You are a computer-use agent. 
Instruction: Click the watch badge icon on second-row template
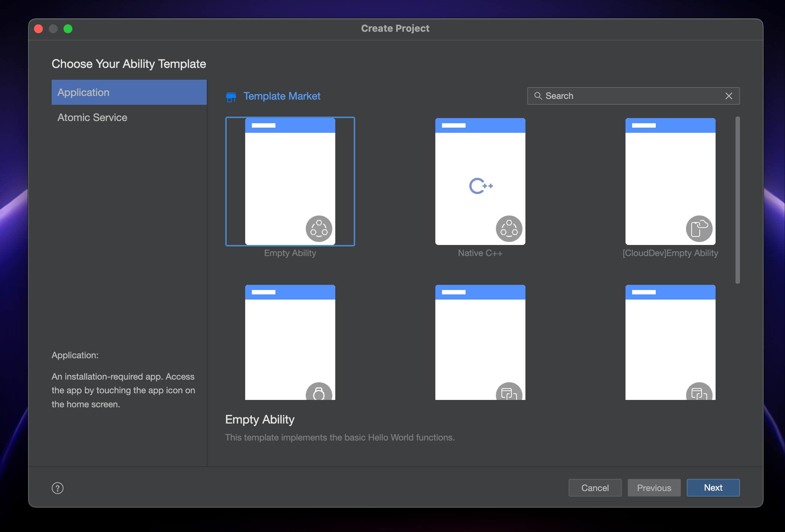pyautogui.click(x=319, y=391)
